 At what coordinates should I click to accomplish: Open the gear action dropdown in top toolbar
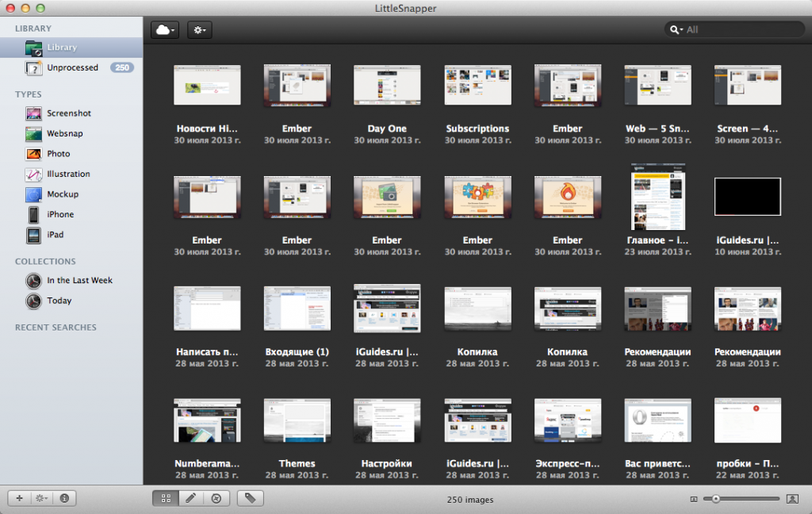coord(199,30)
